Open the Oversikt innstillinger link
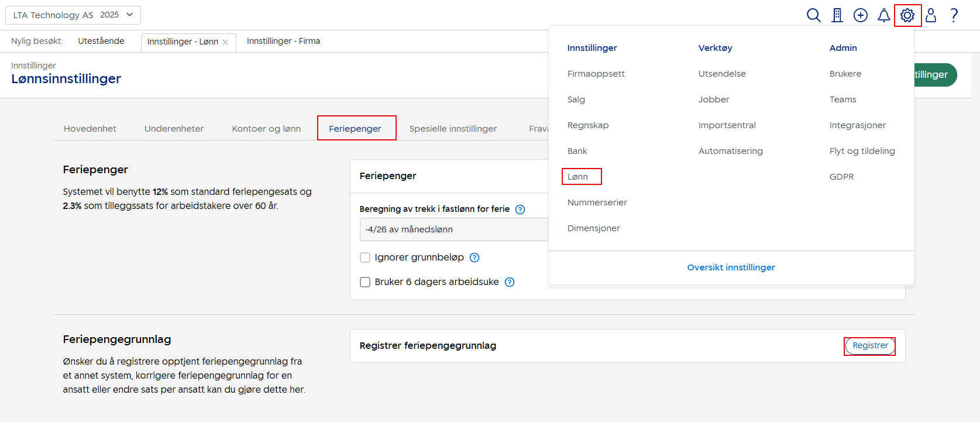Image resolution: width=980 pixels, height=422 pixels. click(x=731, y=267)
